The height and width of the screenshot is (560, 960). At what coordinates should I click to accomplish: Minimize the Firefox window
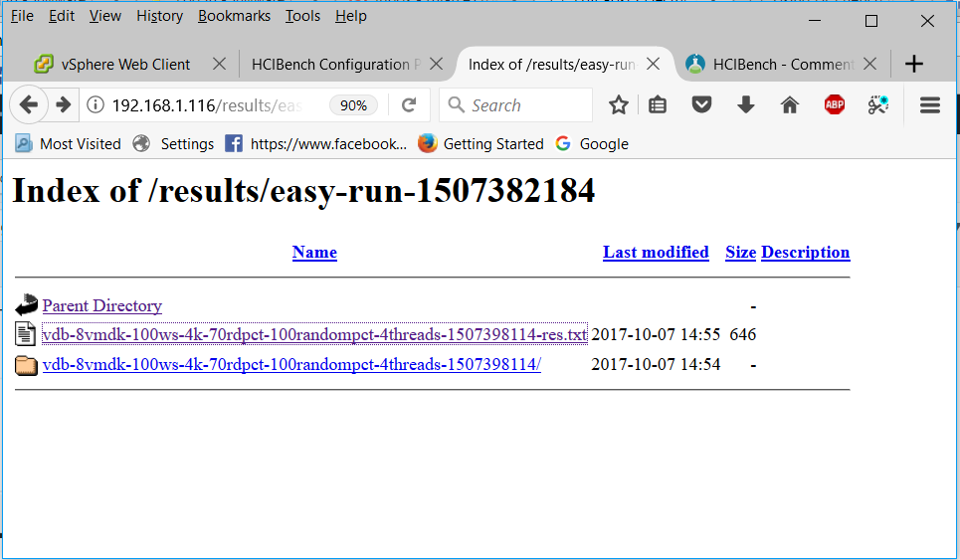pos(815,20)
